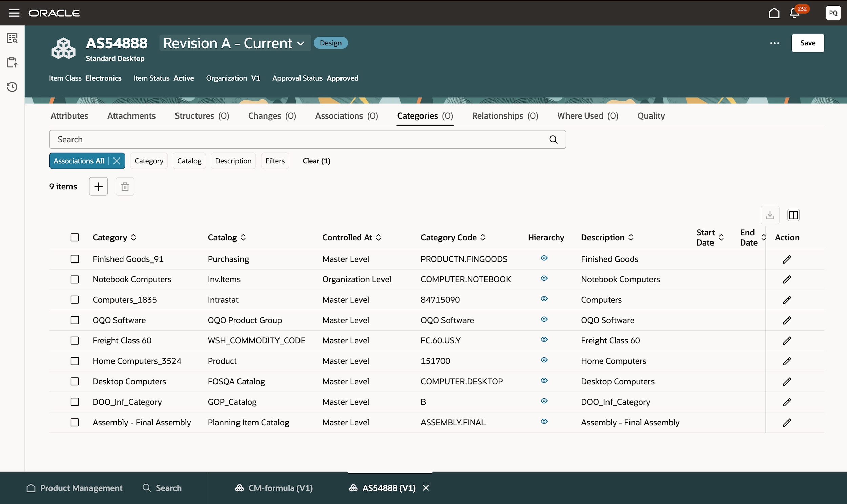This screenshot has width=847, height=504.
Task: View hierarchy for Finished Goods_91 row
Action: coord(544,258)
